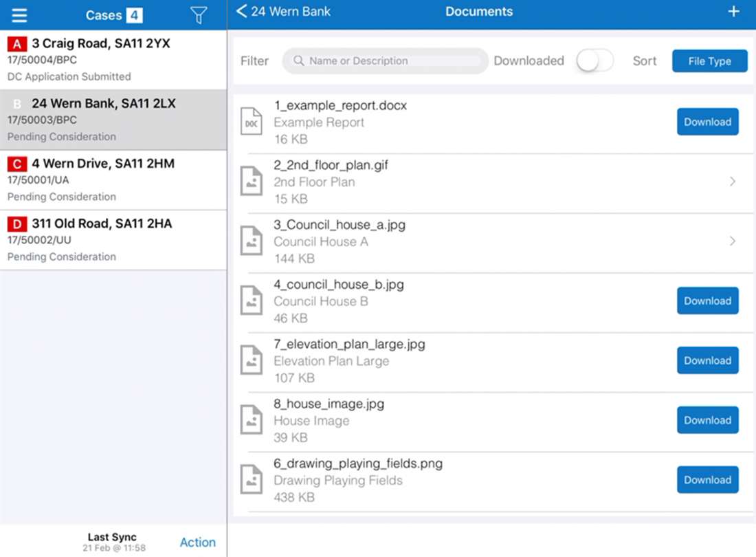The height and width of the screenshot is (557, 756).
Task: Tap the plus icon to add document
Action: pyautogui.click(x=734, y=12)
